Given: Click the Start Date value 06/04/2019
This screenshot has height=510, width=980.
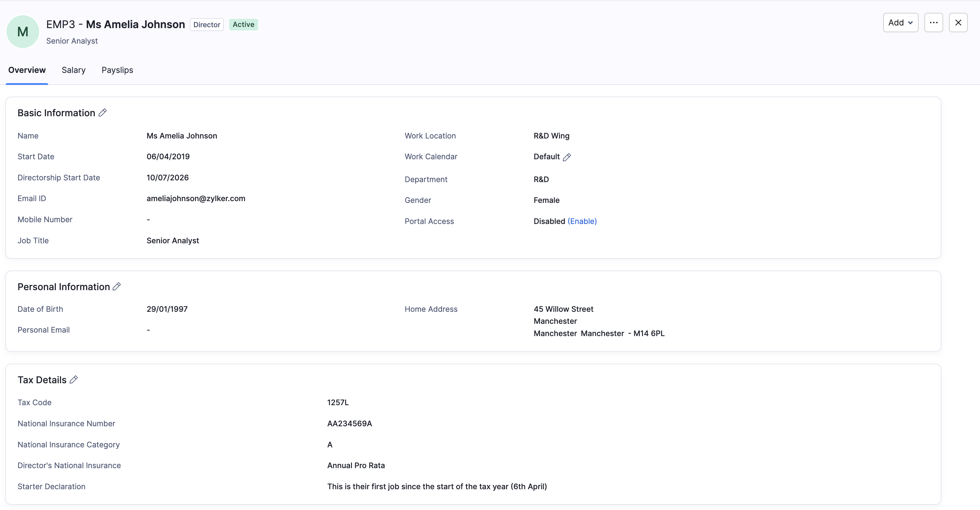Looking at the screenshot, I should tap(168, 157).
